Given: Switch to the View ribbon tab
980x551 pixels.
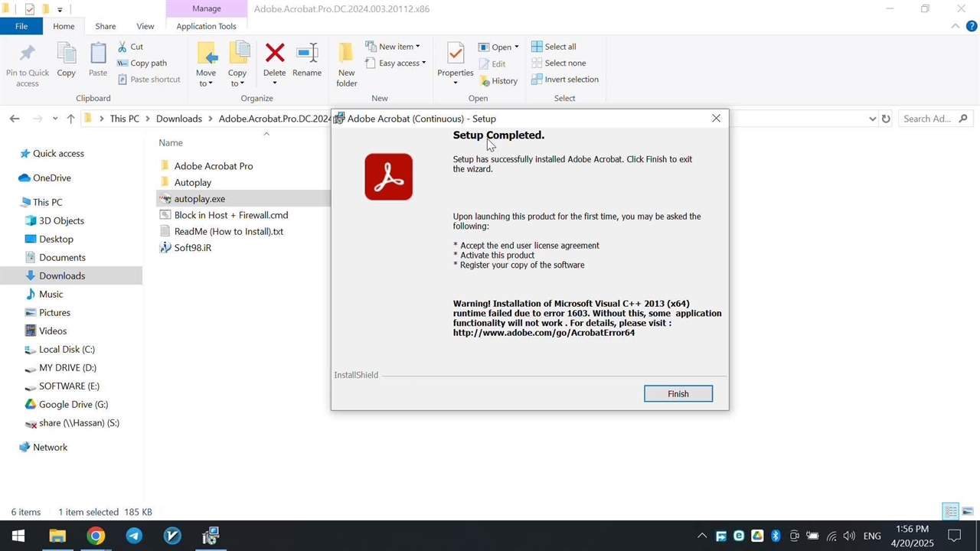Looking at the screenshot, I should [145, 26].
